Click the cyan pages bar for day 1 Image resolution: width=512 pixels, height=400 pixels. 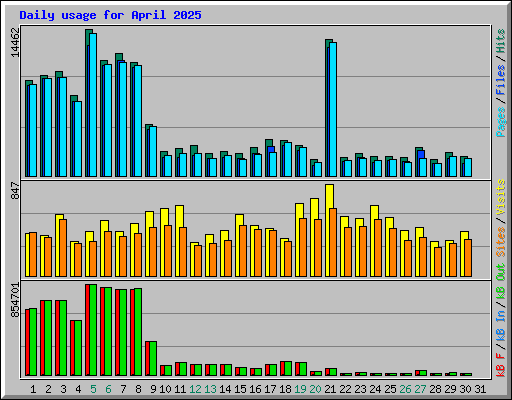tap(33, 130)
